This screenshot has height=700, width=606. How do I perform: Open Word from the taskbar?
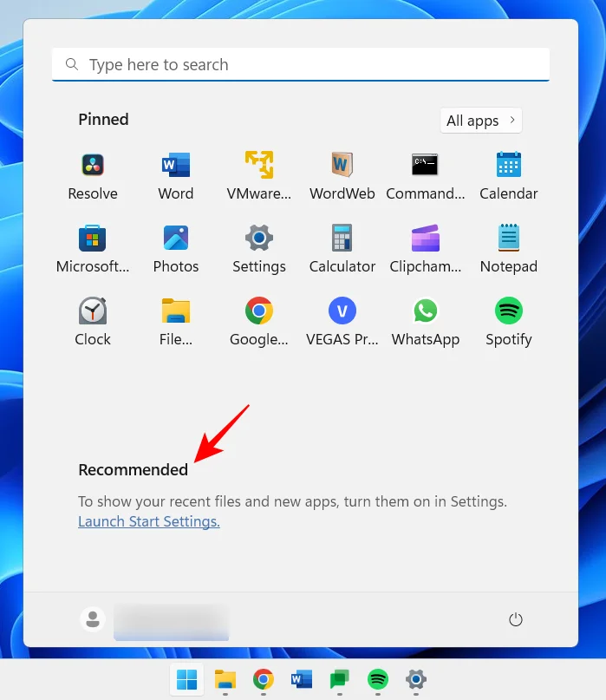point(302,679)
